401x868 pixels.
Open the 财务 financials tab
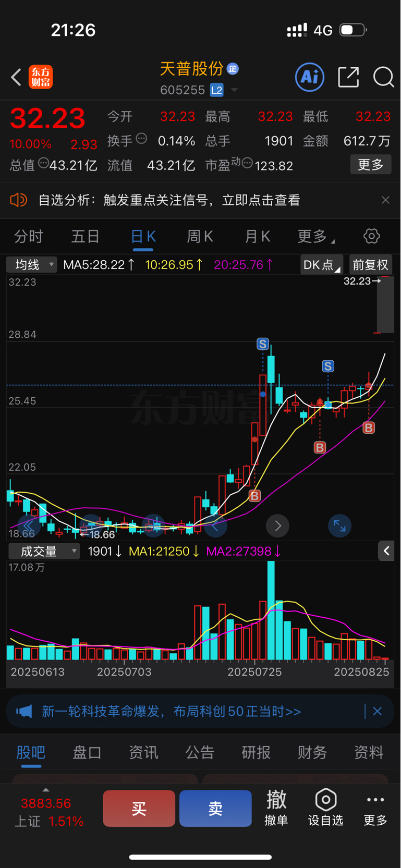312,752
